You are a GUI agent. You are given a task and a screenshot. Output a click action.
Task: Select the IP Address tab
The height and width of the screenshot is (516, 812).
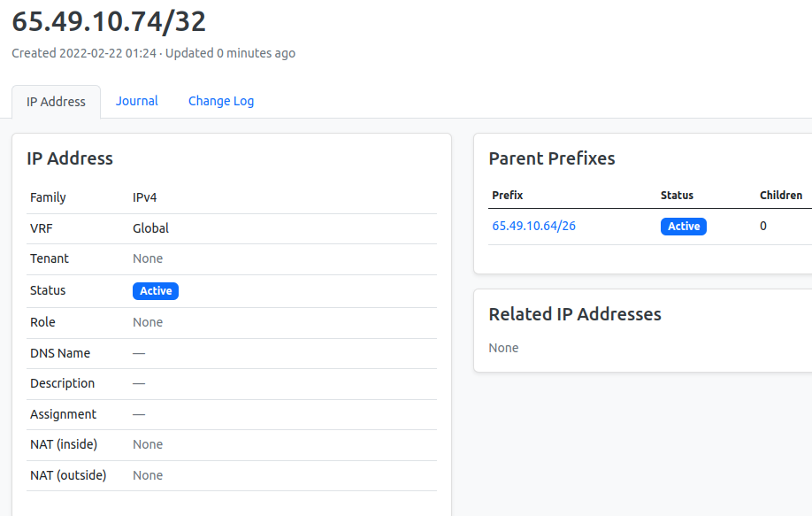[x=56, y=101]
